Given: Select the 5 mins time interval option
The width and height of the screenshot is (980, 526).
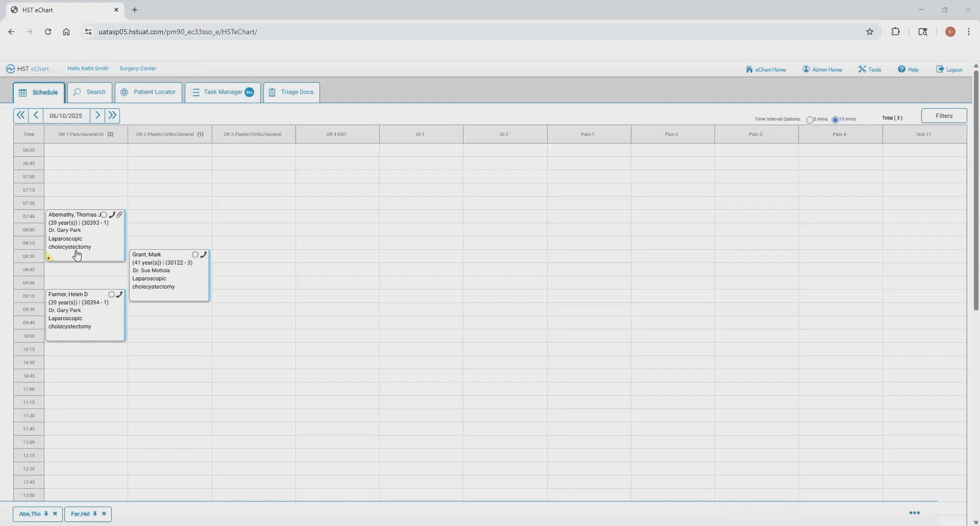Looking at the screenshot, I should 811,119.
